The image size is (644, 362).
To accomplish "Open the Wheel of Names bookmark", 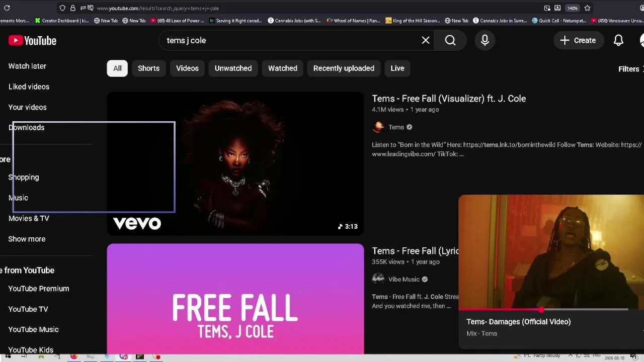I will pos(354,21).
